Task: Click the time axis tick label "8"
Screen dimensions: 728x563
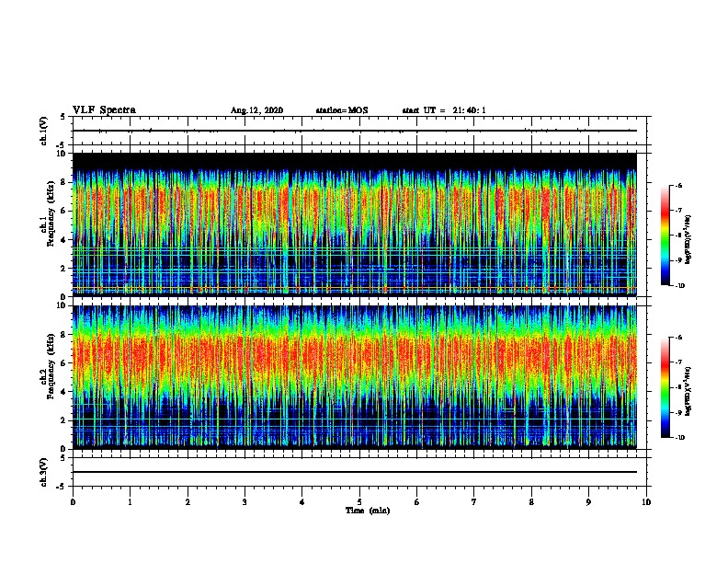Action: (x=531, y=502)
